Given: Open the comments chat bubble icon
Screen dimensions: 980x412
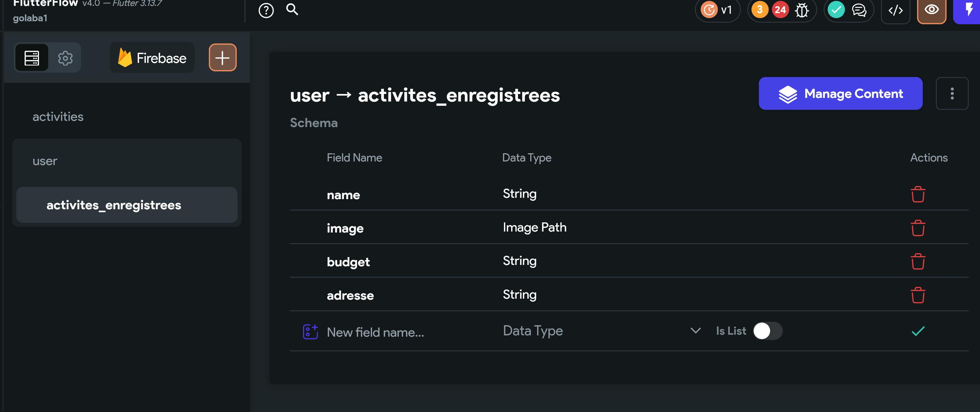Looking at the screenshot, I should click(x=859, y=10).
